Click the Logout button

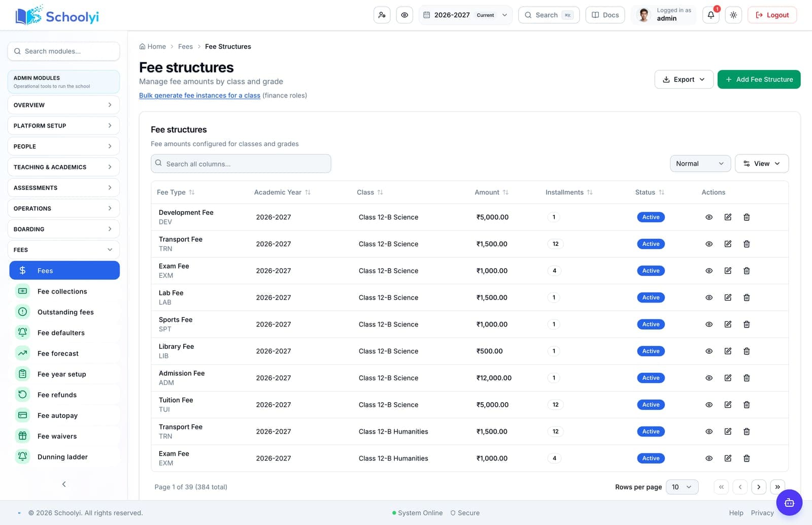[x=772, y=15]
